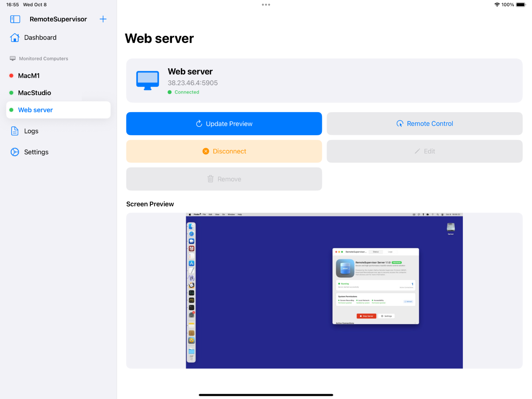The width and height of the screenshot is (532, 399).
Task: Tap the Wi-Fi status icon
Action: (497, 4)
